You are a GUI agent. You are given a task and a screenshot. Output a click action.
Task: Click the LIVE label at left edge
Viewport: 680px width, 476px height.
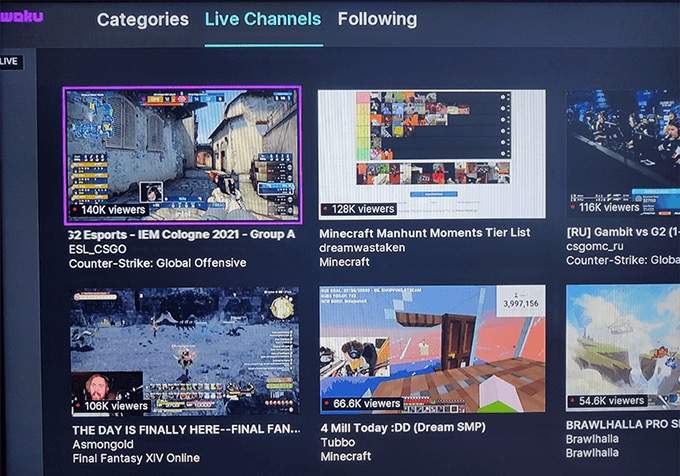pos(10,62)
